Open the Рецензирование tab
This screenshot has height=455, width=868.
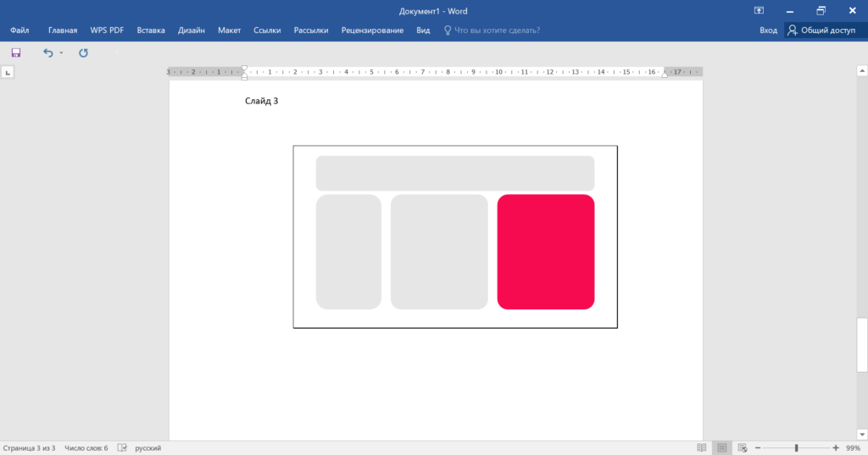tap(372, 31)
